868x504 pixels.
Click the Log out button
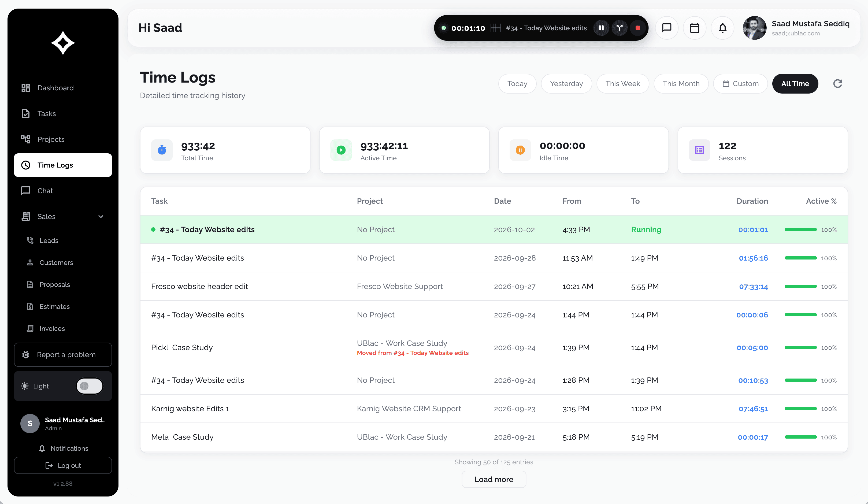pyautogui.click(x=63, y=465)
